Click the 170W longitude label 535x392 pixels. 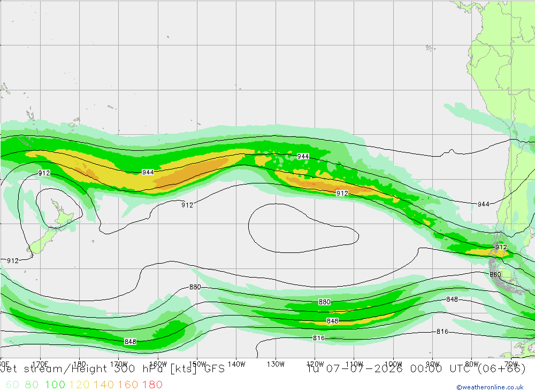pyautogui.click(x=119, y=364)
